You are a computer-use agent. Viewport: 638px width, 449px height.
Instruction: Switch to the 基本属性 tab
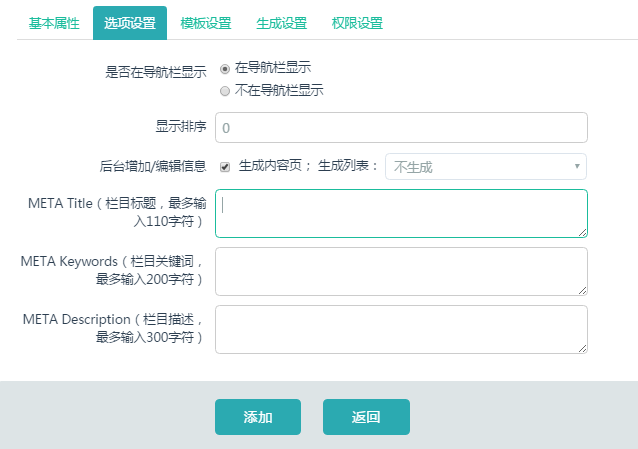pos(54,23)
